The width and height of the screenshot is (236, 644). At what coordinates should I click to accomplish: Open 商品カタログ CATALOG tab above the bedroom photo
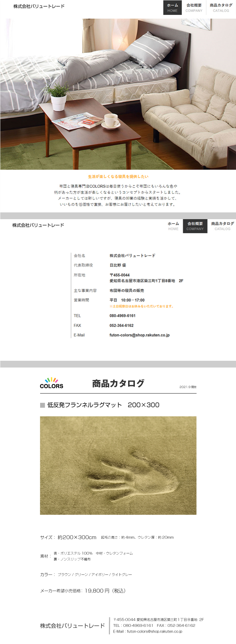[x=221, y=8]
